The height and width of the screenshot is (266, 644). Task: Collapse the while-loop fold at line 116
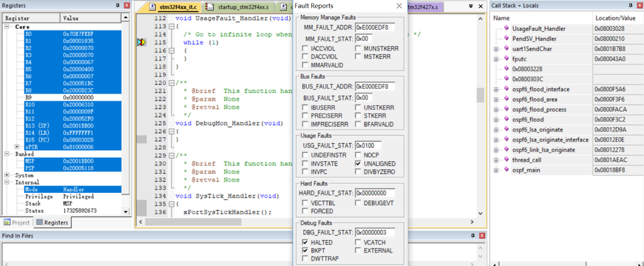point(171,50)
